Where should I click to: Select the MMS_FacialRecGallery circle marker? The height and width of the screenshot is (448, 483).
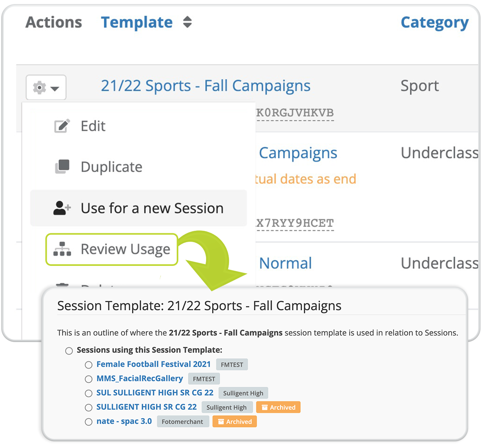89,379
